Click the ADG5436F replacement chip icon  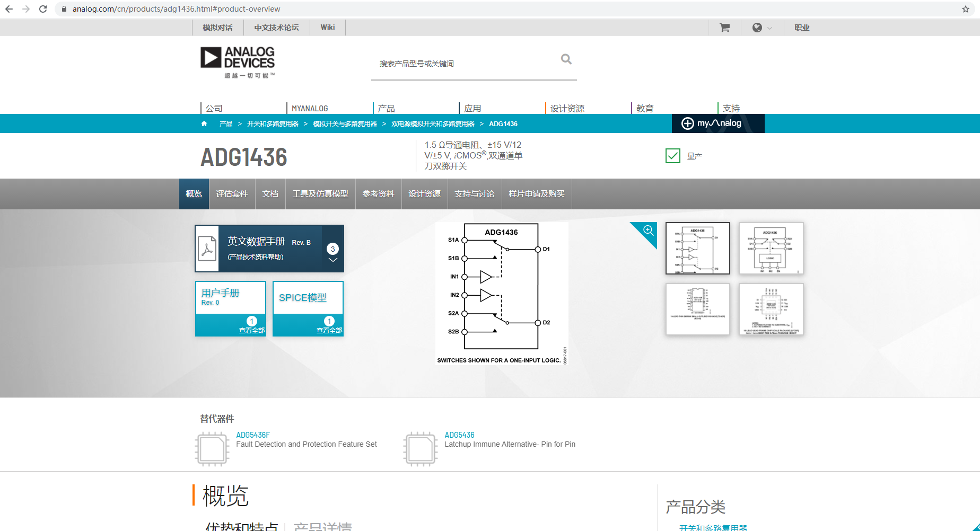coord(212,448)
